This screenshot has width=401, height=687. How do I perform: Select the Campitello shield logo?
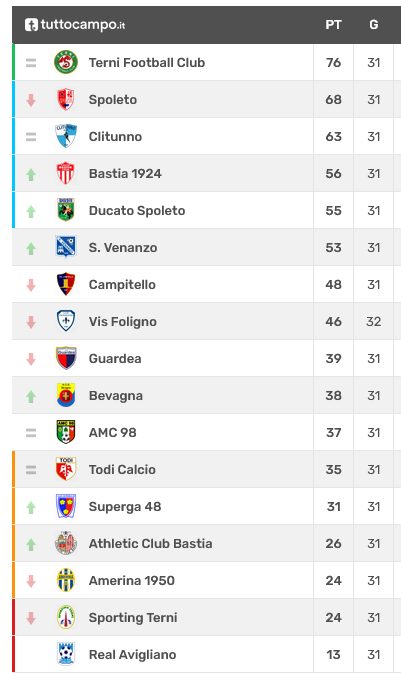tap(66, 284)
